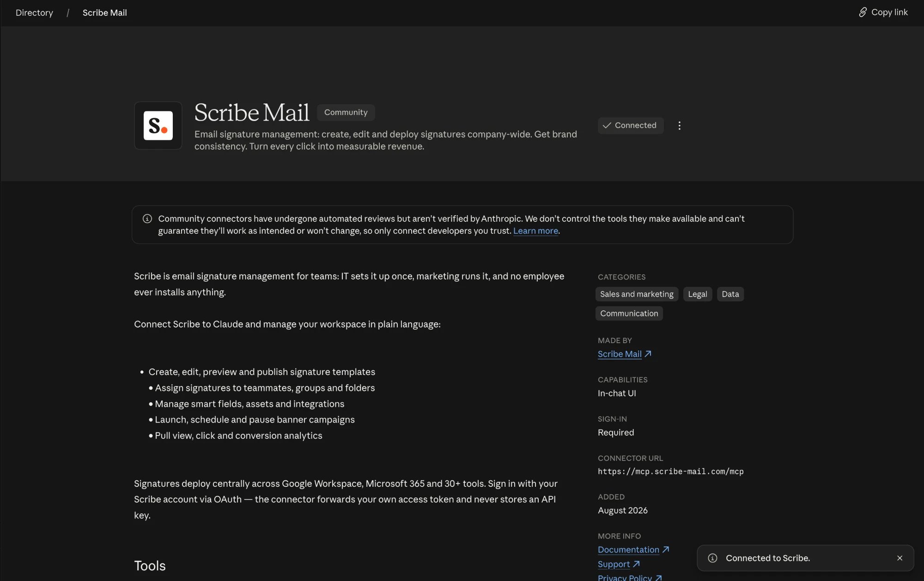
Task: Click the 'Email signature management' tagline under title
Action: coord(385,140)
